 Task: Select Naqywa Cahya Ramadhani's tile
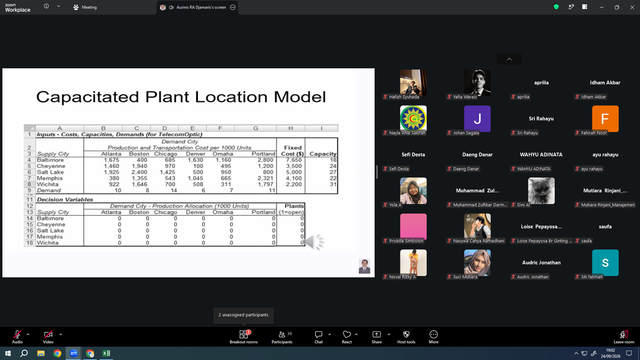(x=477, y=227)
